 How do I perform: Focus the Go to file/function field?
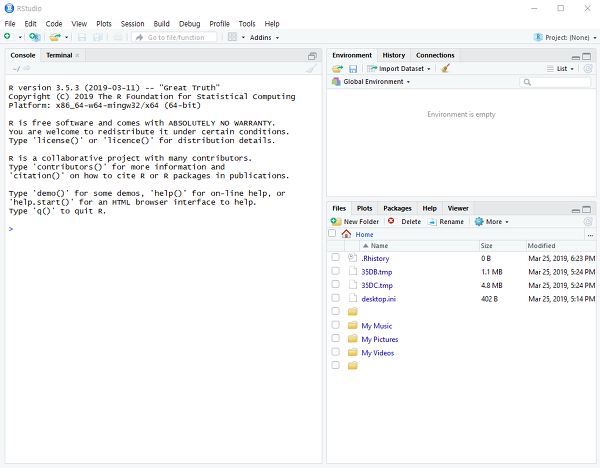174,37
